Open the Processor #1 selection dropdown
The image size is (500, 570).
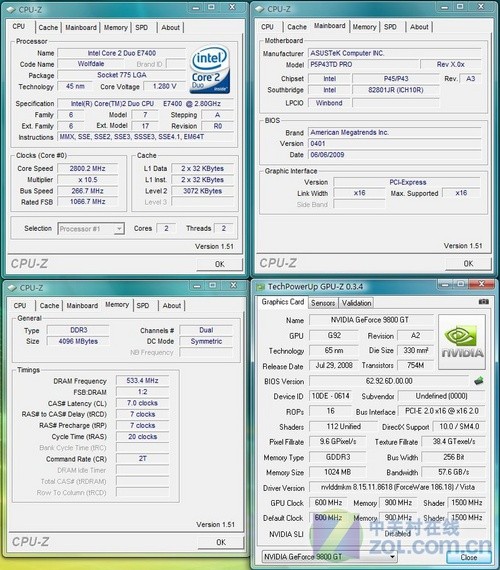(x=91, y=229)
